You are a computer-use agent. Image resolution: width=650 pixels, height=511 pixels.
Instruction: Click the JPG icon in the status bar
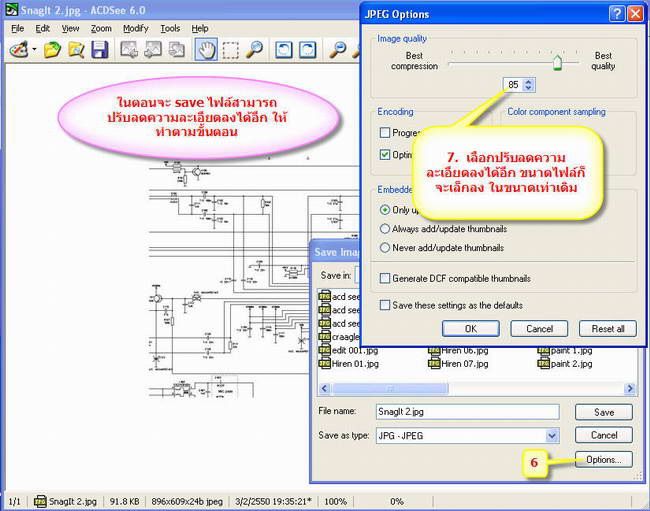[40, 501]
